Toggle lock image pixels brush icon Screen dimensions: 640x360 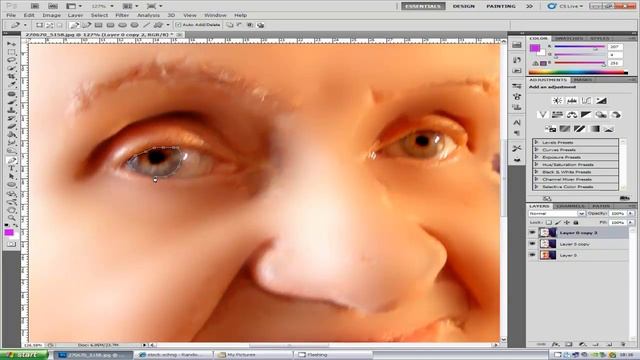558,222
